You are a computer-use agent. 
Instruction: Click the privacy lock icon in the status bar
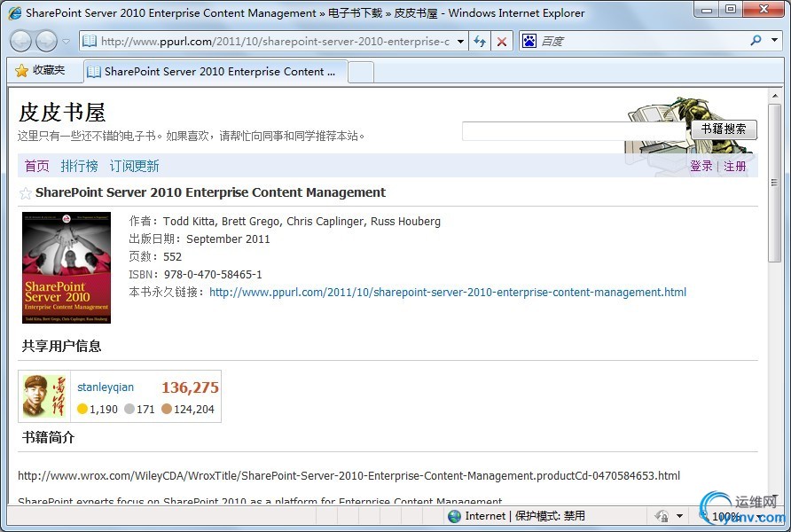[662, 516]
